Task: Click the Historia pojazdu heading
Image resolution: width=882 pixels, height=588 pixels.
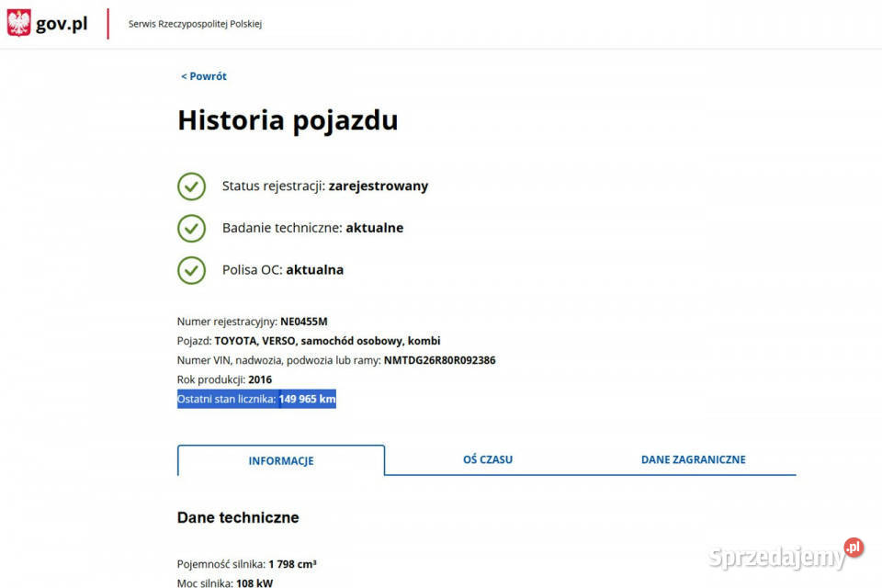Action: 288,120
